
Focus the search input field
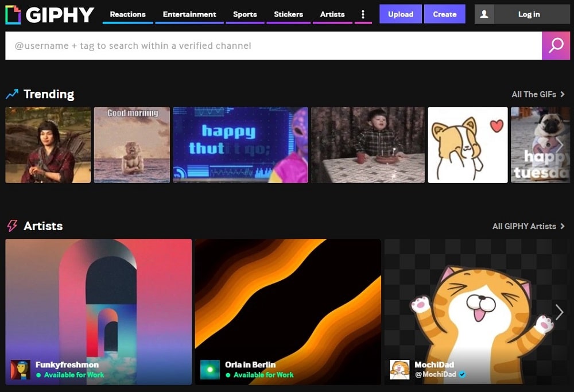tap(273, 45)
